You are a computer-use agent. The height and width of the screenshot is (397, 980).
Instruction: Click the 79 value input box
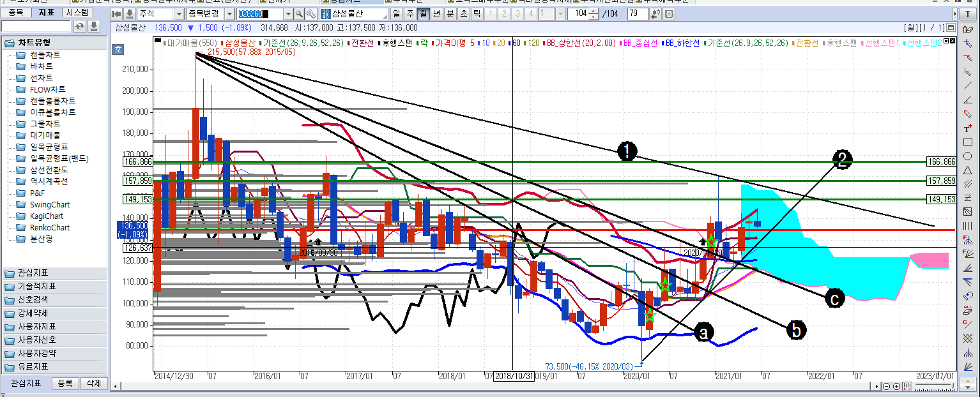[x=638, y=14]
